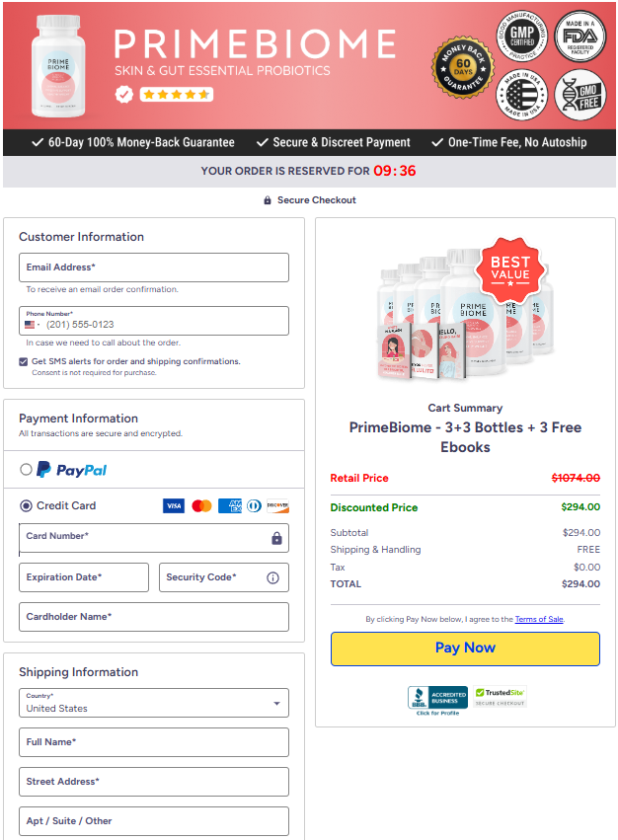Click the security code info icon
This screenshot has height=840, width=618.
[272, 577]
